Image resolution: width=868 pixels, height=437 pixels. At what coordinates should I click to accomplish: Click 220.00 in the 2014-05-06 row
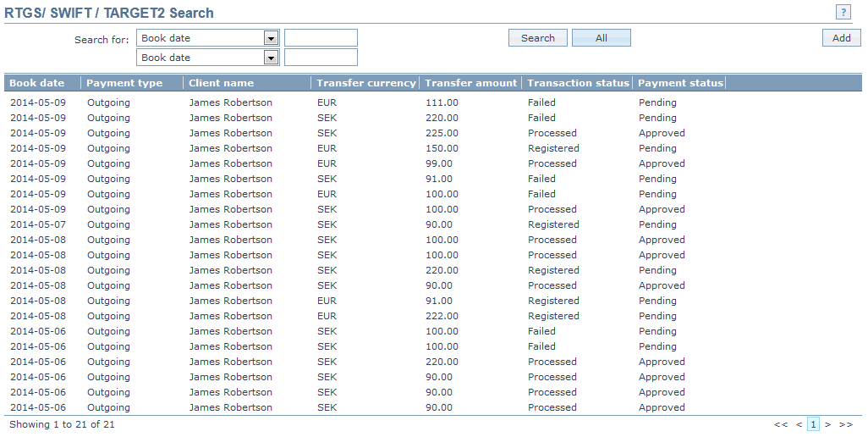442,362
